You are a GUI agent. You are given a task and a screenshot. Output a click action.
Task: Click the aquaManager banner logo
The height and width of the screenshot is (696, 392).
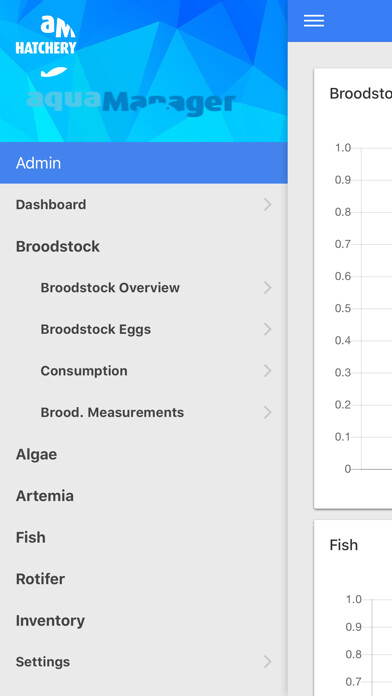tap(131, 102)
